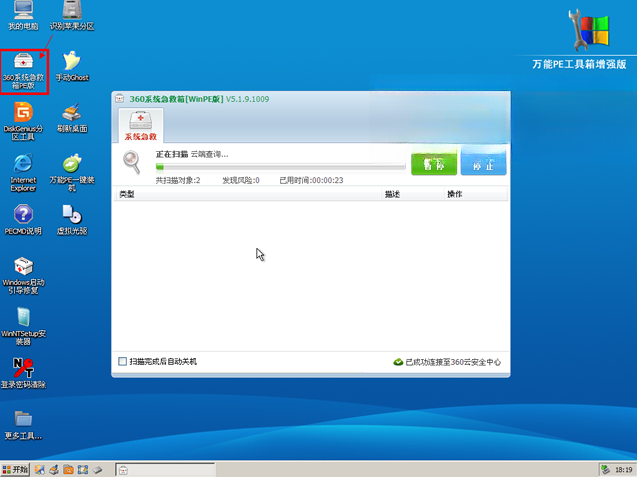Image resolution: width=637 pixels, height=477 pixels.
Task: Open the 虚拟光驱 desktop icon
Action: point(72,220)
